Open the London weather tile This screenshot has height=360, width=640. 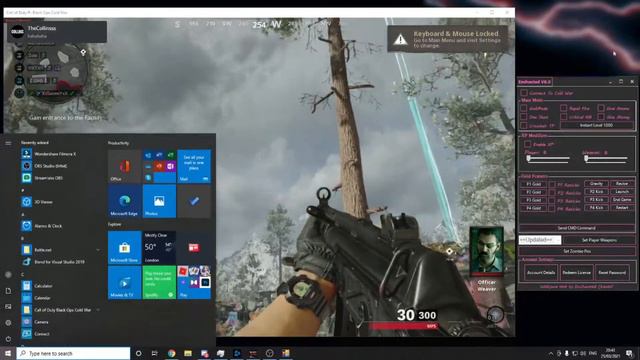click(159, 247)
